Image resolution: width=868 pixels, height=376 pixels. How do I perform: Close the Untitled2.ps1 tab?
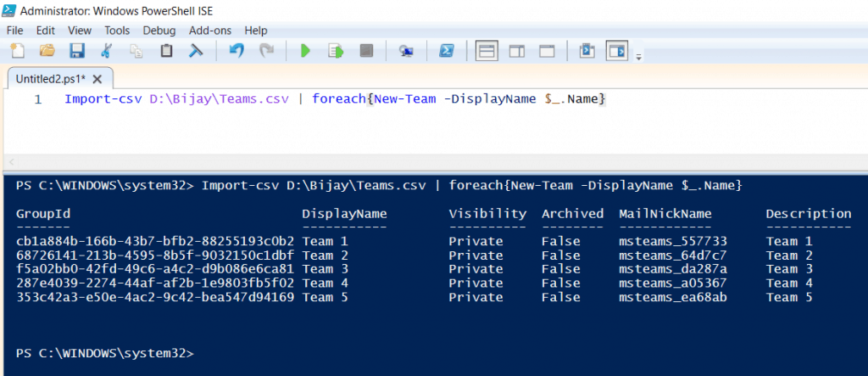click(x=97, y=79)
